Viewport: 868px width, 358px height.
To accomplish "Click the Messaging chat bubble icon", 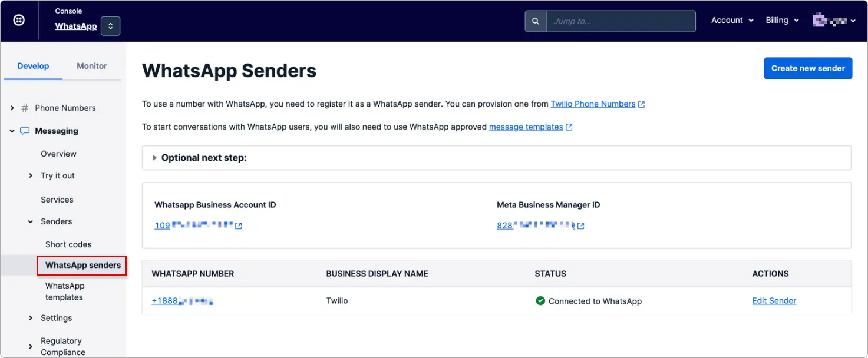I will [x=25, y=131].
